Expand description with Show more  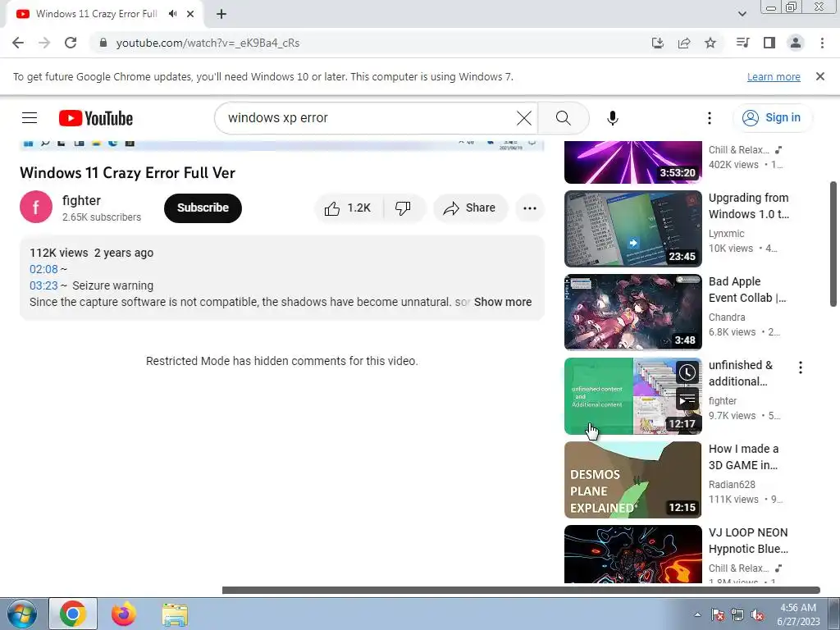coord(503,302)
